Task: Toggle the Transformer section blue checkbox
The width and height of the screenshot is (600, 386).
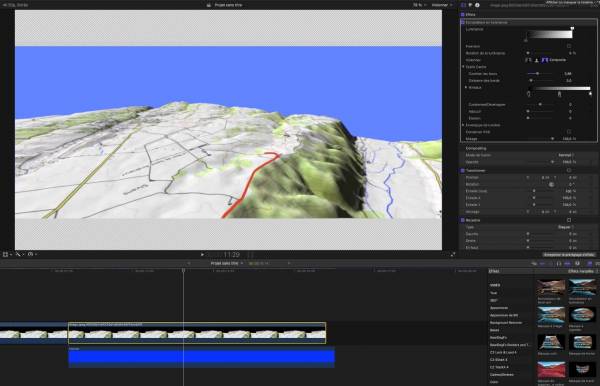Action: pyautogui.click(x=463, y=170)
